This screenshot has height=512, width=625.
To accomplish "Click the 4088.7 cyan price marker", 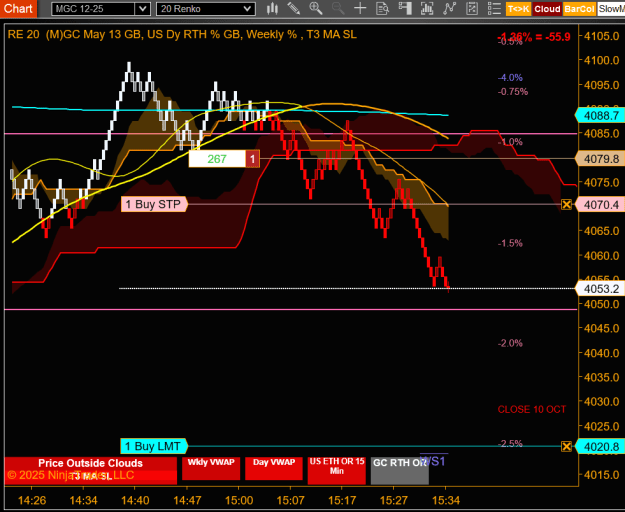I will 600,116.
